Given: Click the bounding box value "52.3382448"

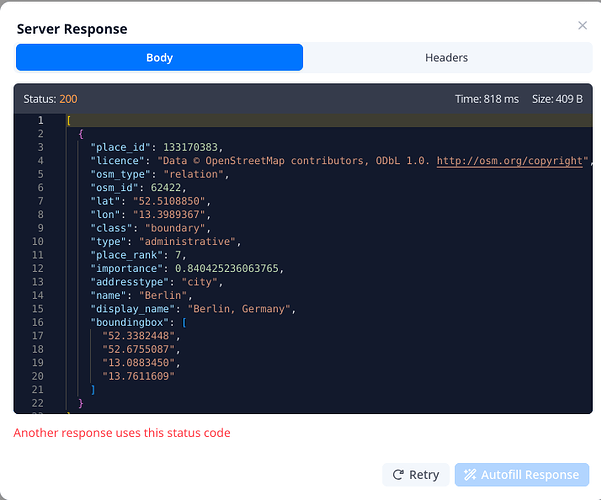Looking at the screenshot, I should 139,336.
